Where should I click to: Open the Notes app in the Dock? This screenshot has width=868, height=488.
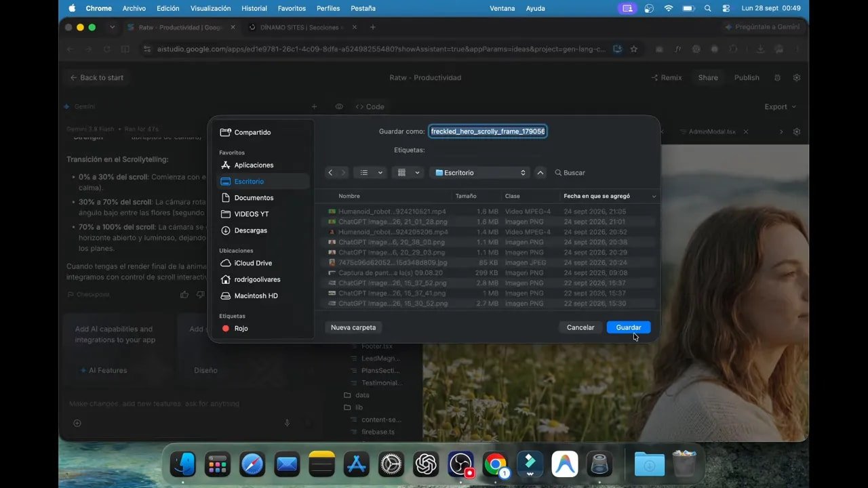pos(321,464)
